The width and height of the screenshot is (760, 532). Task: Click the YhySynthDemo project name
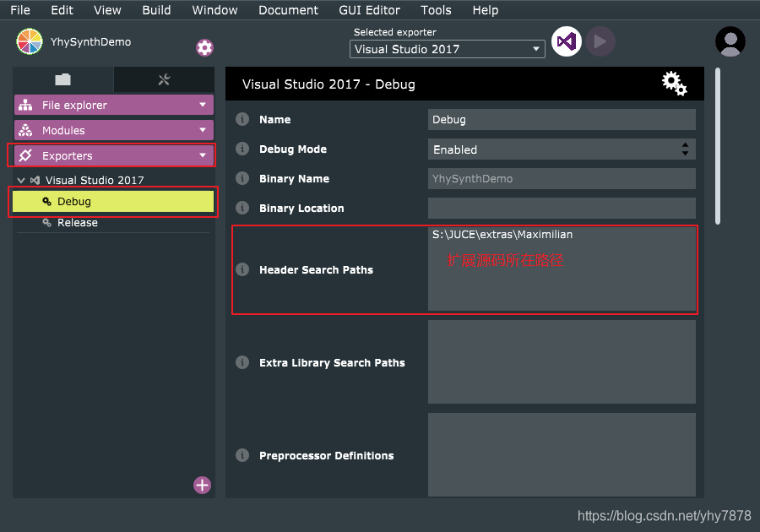point(90,42)
